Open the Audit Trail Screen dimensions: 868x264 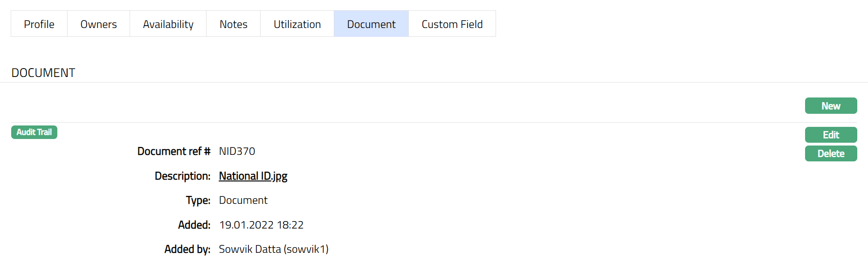pos(34,132)
